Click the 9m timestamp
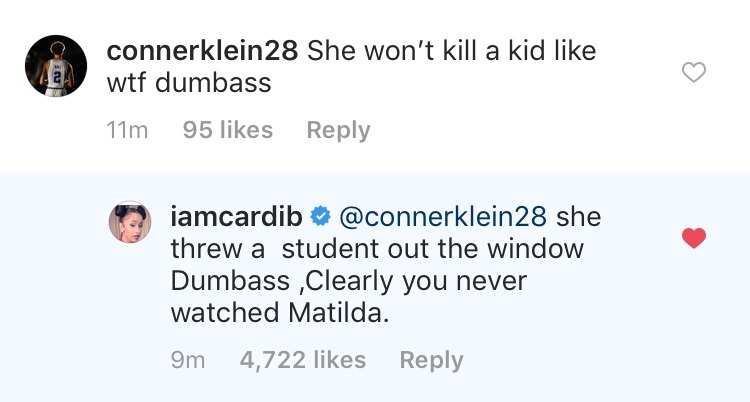 [x=188, y=360]
